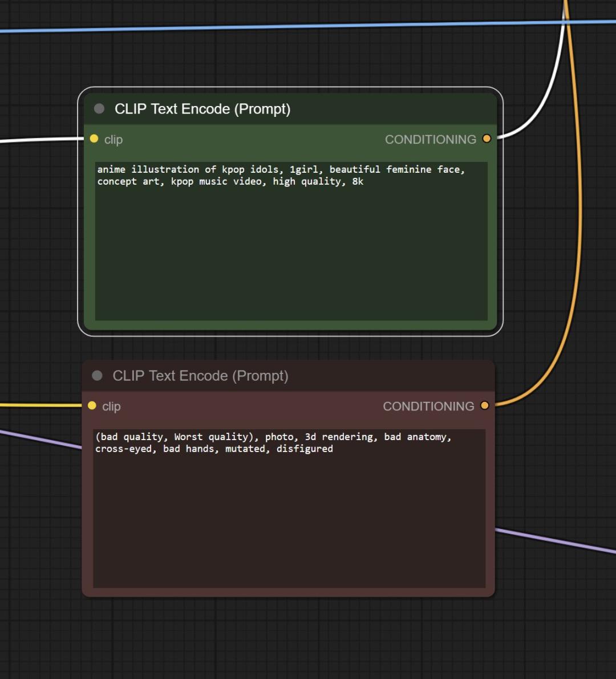Click into the negative prompt text starting with '(bad quality'

[289, 509]
